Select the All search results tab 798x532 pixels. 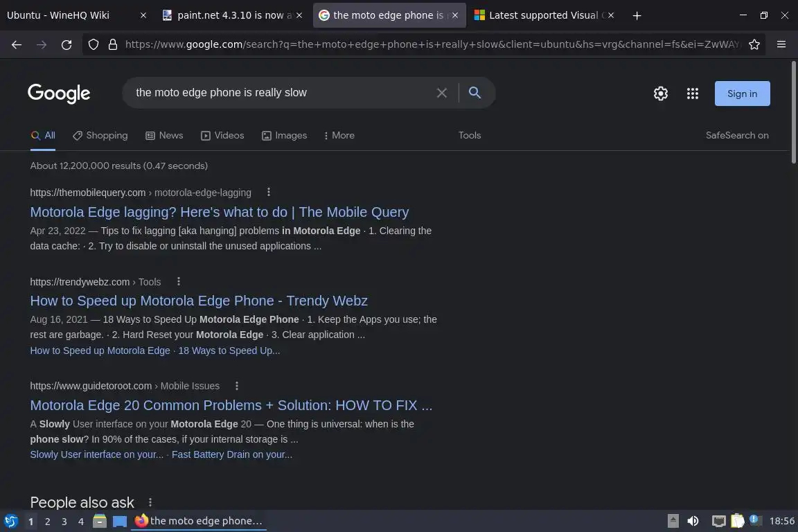43,135
